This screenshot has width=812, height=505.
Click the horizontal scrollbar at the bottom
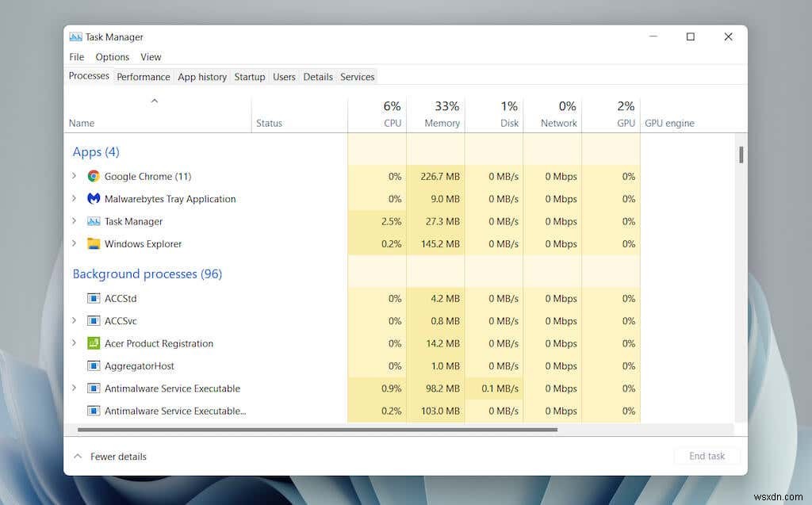317,429
